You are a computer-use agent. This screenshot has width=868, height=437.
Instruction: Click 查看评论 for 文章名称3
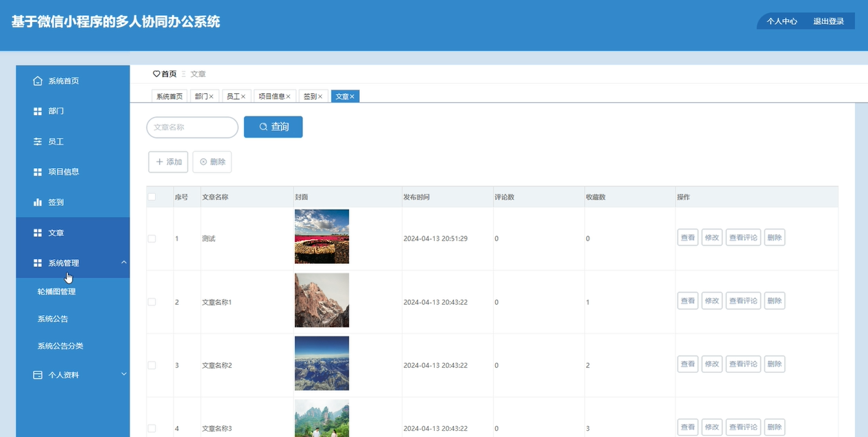(x=743, y=427)
